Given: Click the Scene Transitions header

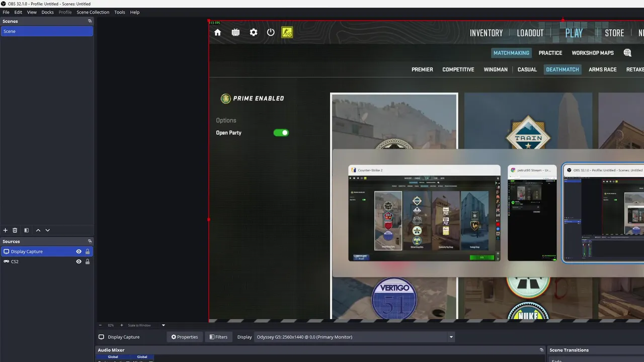Looking at the screenshot, I should [x=569, y=350].
